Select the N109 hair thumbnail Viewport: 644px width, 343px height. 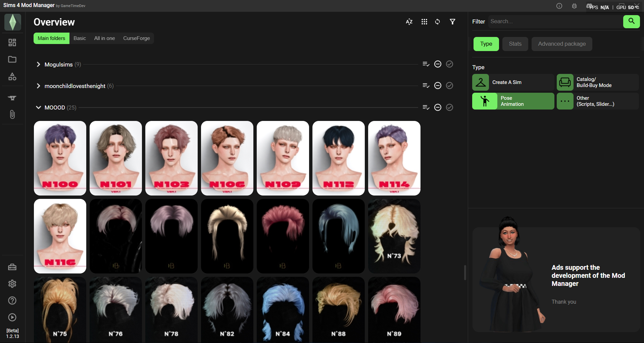283,158
